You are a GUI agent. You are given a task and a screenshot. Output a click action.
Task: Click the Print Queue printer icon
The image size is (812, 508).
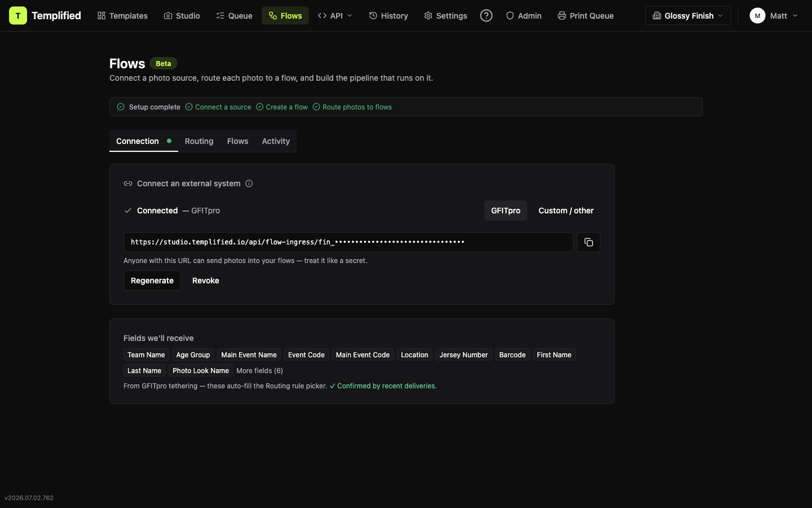click(562, 16)
